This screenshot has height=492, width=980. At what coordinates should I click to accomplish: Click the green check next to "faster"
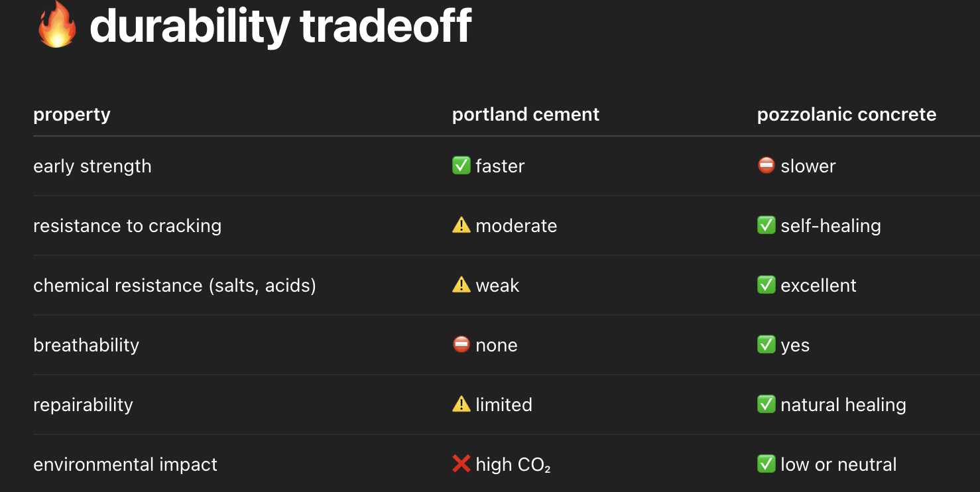coord(461,166)
